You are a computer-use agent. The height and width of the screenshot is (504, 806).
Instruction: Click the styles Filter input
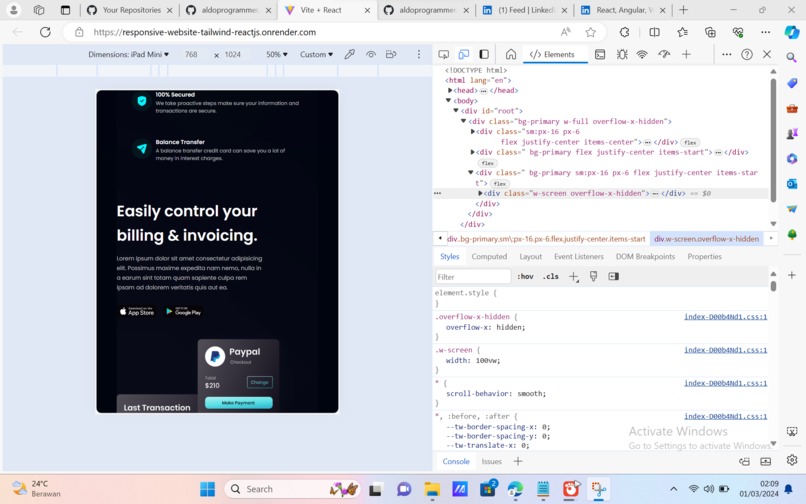[x=473, y=277]
